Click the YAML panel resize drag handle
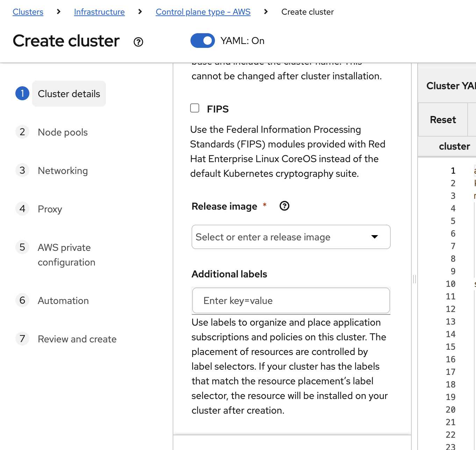476x450 pixels. tap(414, 279)
